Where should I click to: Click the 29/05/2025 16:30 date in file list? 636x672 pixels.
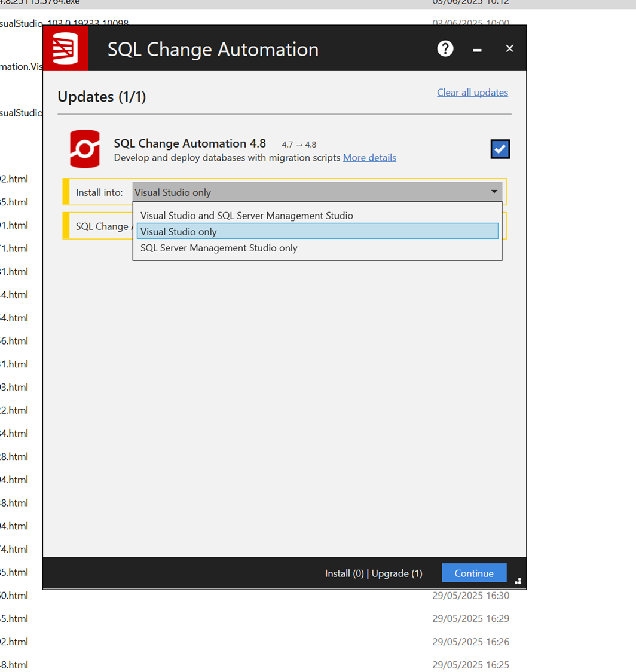tap(470, 596)
